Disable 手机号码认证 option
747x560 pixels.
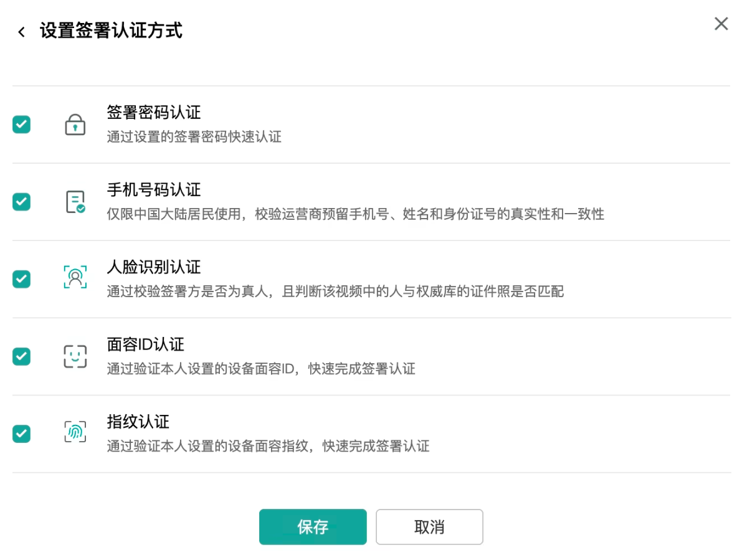(x=21, y=202)
